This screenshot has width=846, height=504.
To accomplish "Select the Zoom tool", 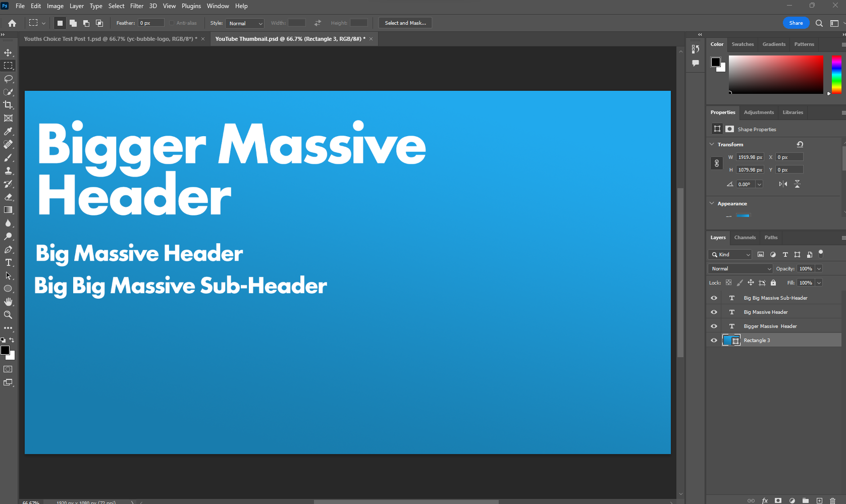I will click(8, 315).
